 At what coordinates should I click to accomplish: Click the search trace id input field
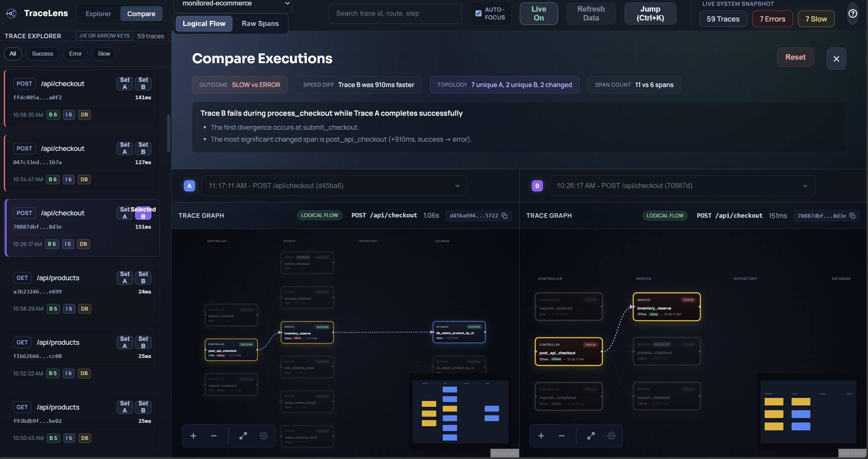[x=395, y=14]
